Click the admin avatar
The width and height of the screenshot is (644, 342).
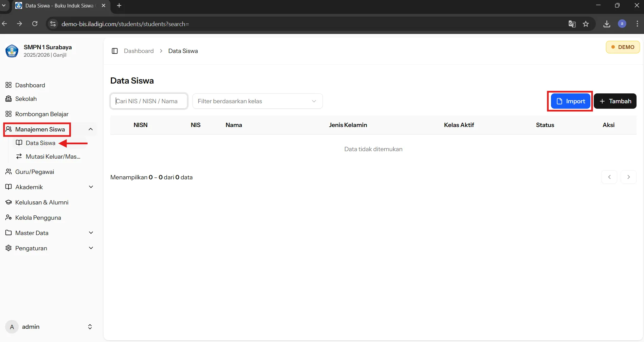12,327
